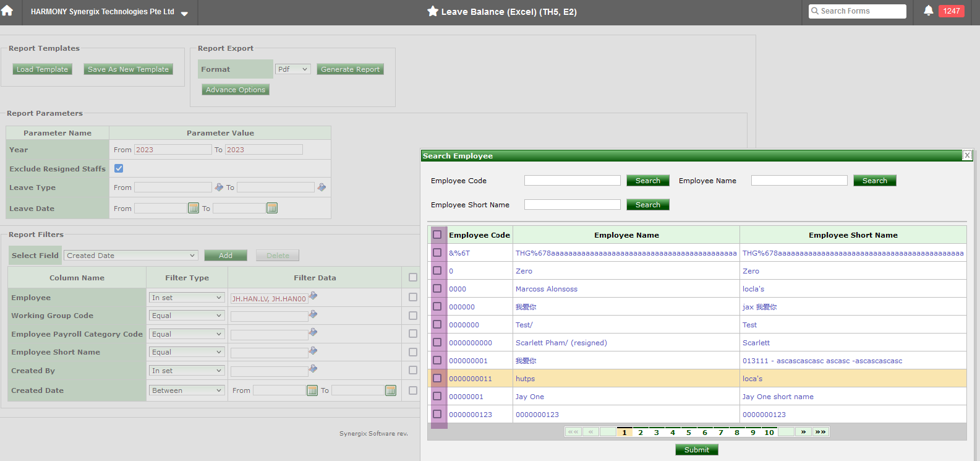The image size is (980, 461).
Task: Open Advance Options
Action: tap(236, 90)
